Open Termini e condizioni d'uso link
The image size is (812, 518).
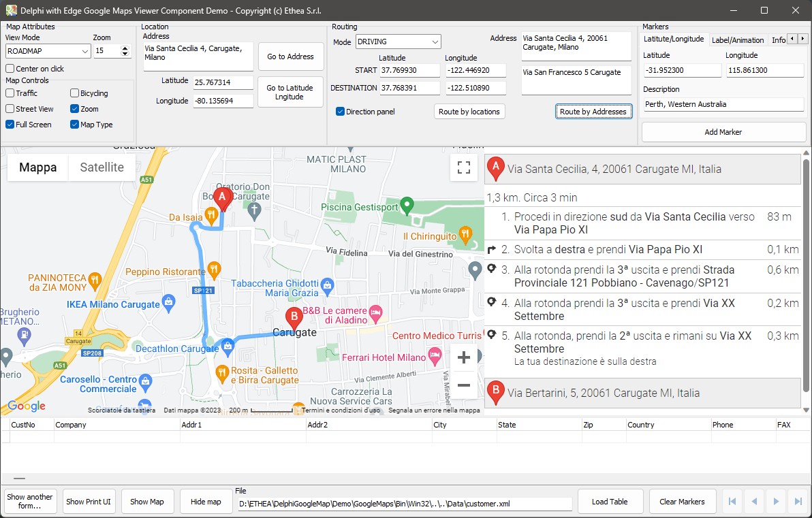(341, 410)
